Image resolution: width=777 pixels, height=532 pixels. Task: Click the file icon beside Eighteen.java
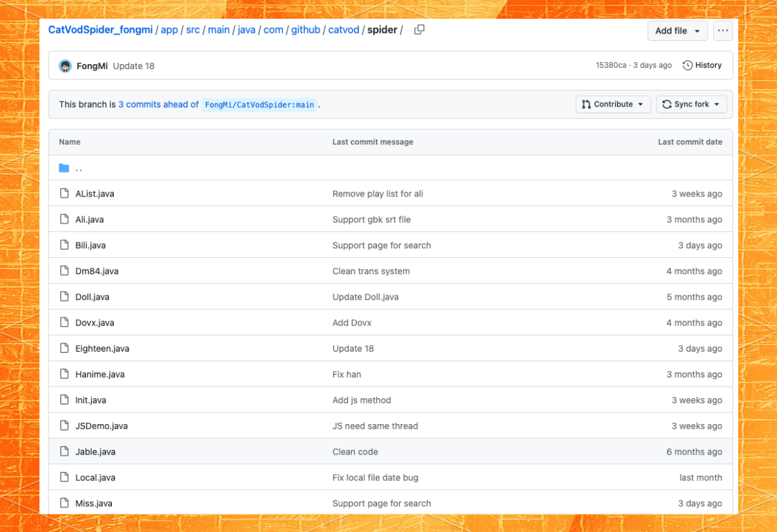[64, 348]
